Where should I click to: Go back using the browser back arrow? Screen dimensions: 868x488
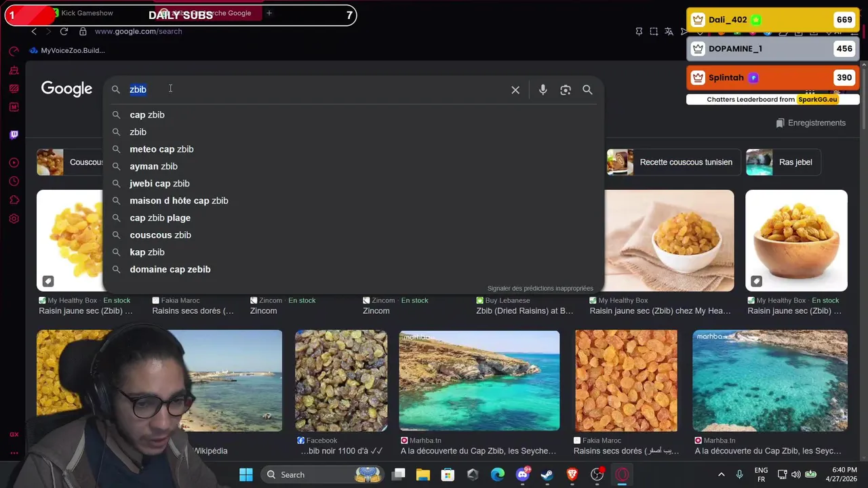(x=34, y=31)
